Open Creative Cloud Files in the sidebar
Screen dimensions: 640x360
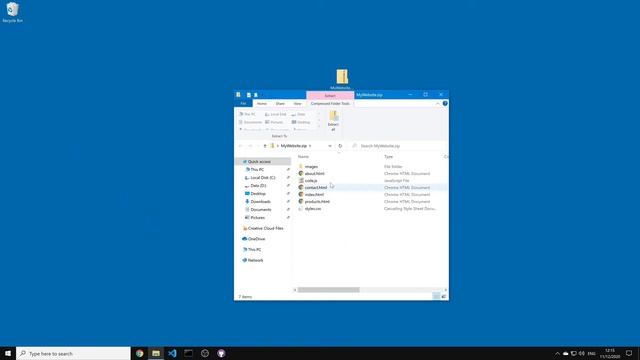click(265, 228)
